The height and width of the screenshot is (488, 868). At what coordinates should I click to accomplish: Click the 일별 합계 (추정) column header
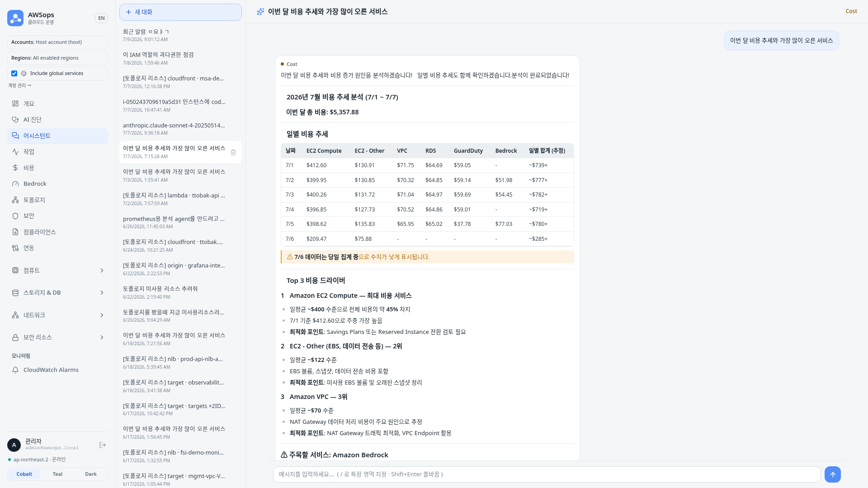[x=547, y=151]
